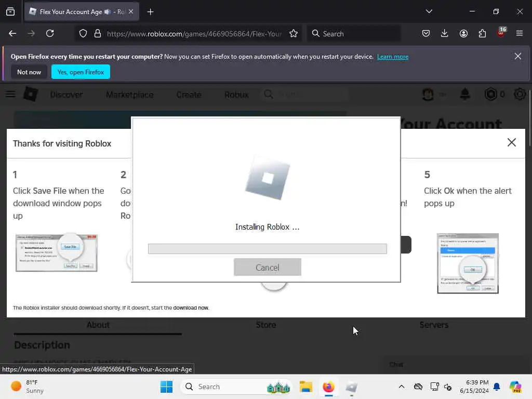Expand the list all tabs dropdown
The width and height of the screenshot is (532, 399).
(x=429, y=11)
